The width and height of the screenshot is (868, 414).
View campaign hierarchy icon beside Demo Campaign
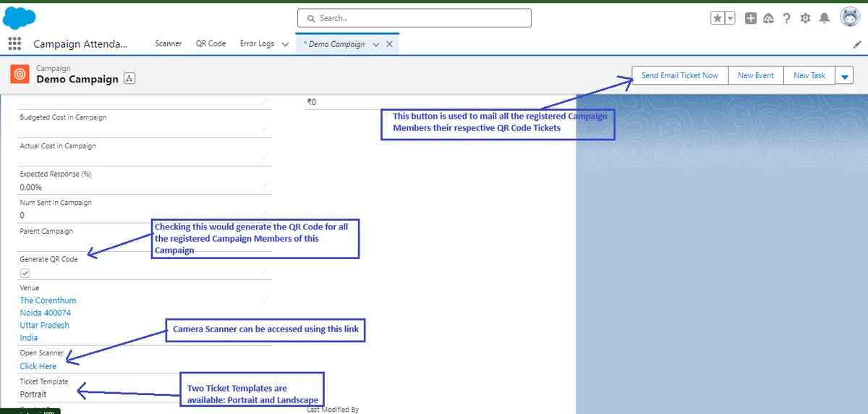point(129,79)
